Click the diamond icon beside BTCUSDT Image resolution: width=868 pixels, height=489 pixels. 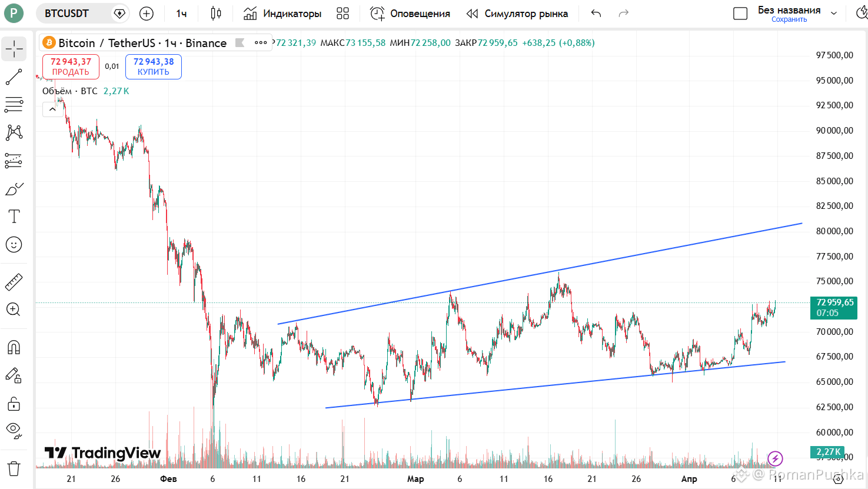point(119,13)
